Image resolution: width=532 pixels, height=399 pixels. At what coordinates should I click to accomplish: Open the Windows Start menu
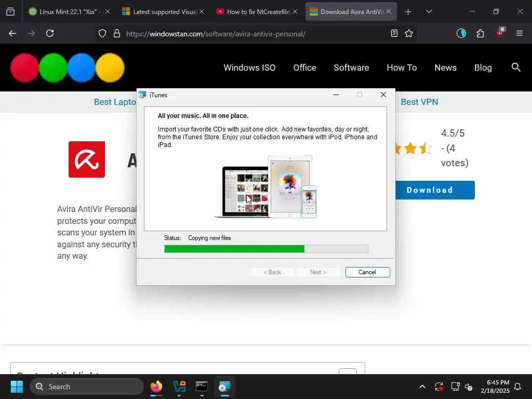pos(17,387)
